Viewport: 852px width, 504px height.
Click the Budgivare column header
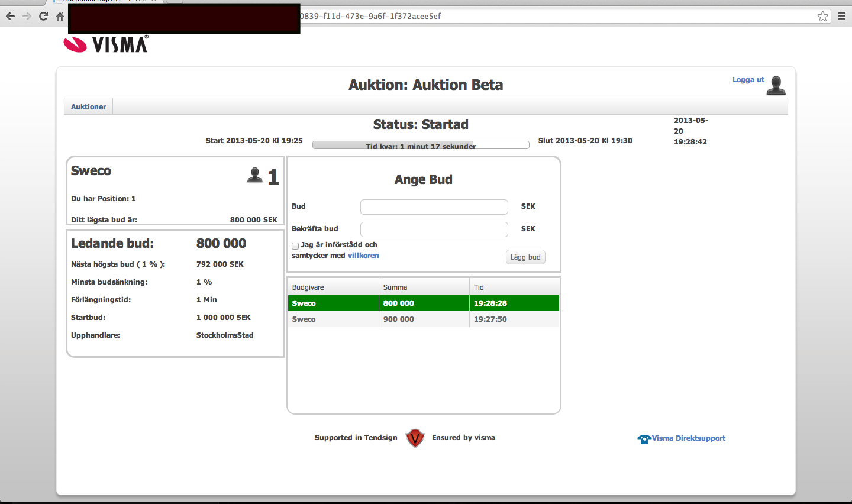click(334, 287)
